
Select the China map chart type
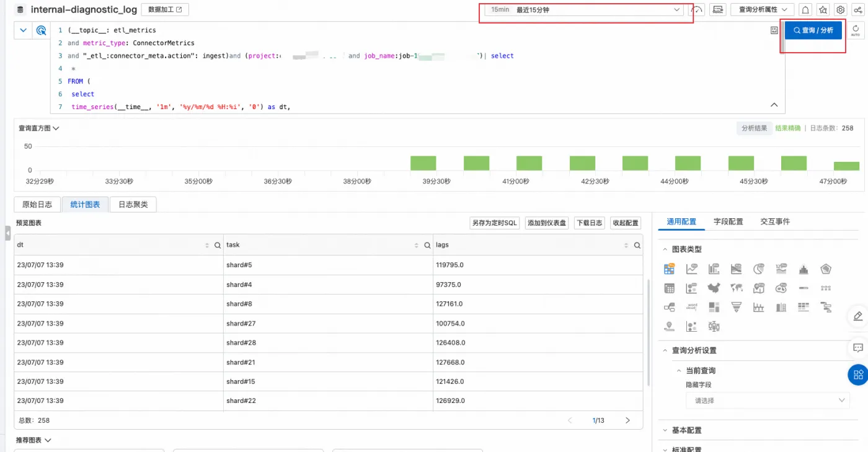[x=714, y=288]
